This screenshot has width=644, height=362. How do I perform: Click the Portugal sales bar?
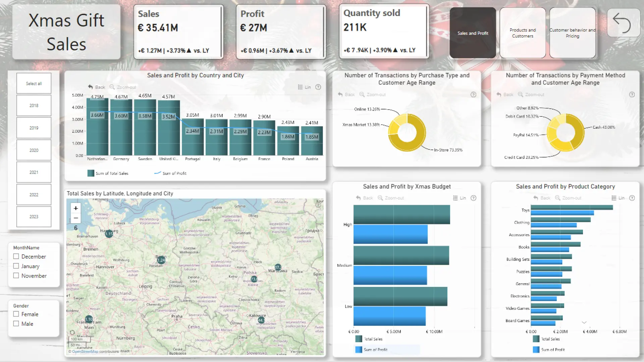(x=193, y=137)
